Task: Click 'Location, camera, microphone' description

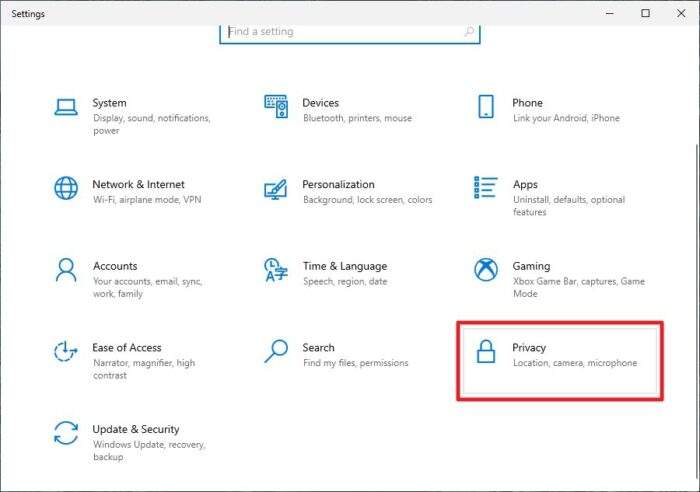Action: pyautogui.click(x=575, y=363)
